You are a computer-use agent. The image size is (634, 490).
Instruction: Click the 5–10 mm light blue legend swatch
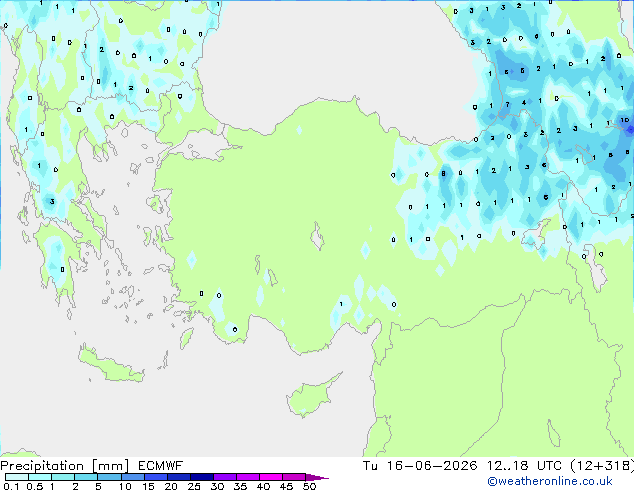pyautogui.click(x=109, y=477)
